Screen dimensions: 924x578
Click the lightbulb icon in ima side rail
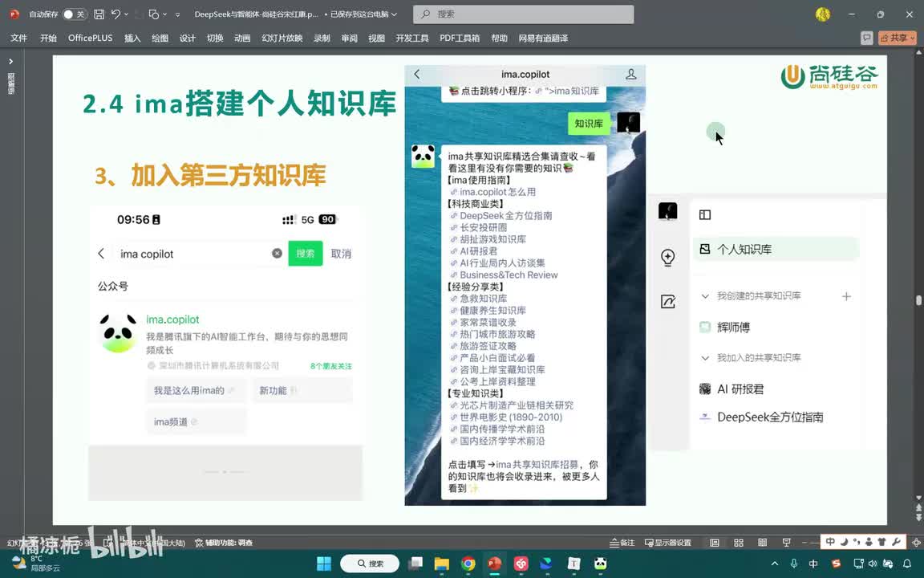(x=667, y=258)
